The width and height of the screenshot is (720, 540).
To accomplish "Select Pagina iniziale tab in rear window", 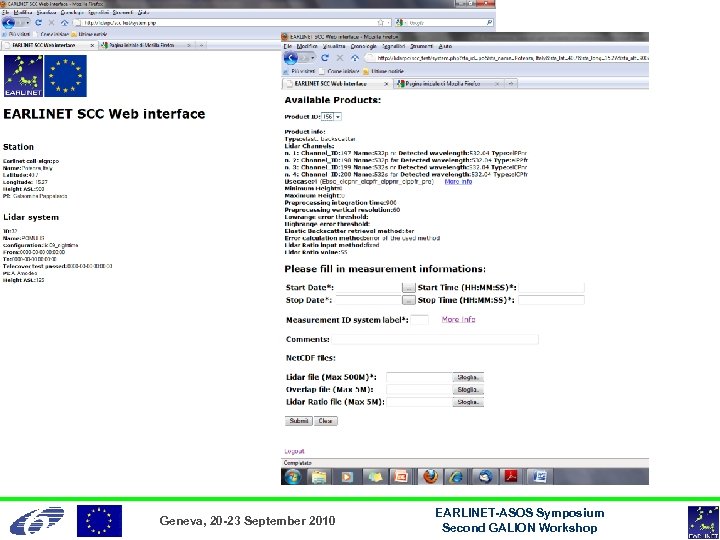I will click(146, 45).
